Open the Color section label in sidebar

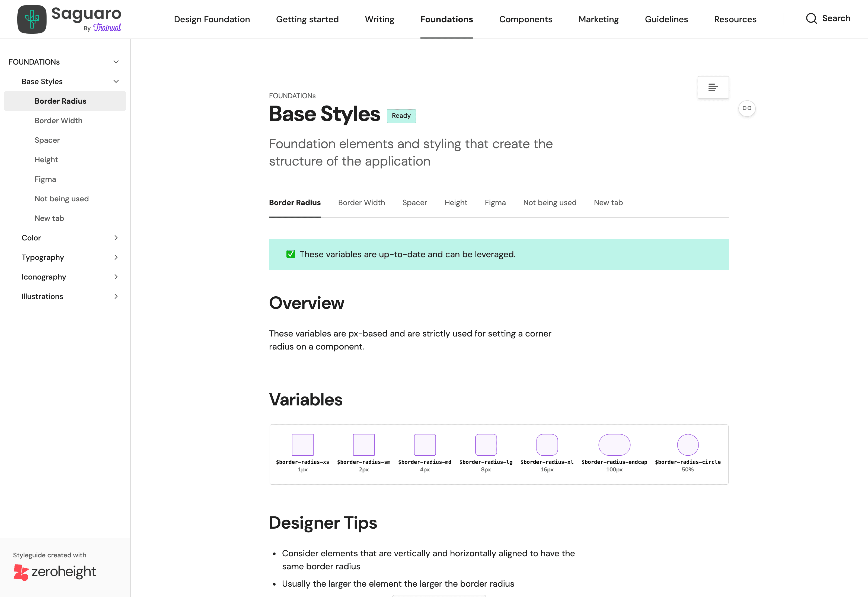click(x=31, y=237)
